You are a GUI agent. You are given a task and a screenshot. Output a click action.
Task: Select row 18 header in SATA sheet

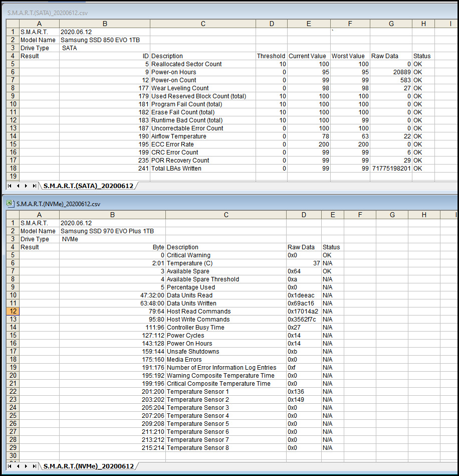(13, 169)
